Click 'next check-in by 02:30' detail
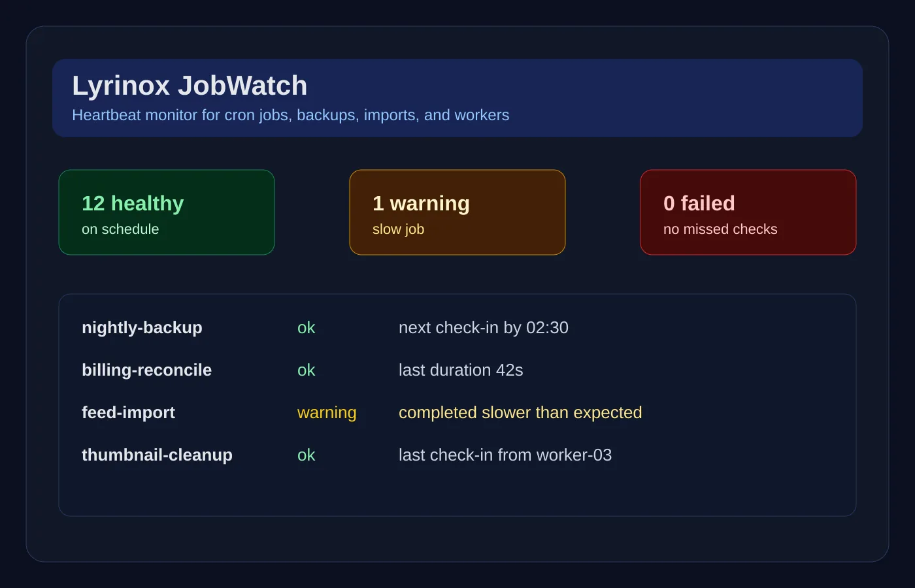The height and width of the screenshot is (588, 915). pos(484,327)
